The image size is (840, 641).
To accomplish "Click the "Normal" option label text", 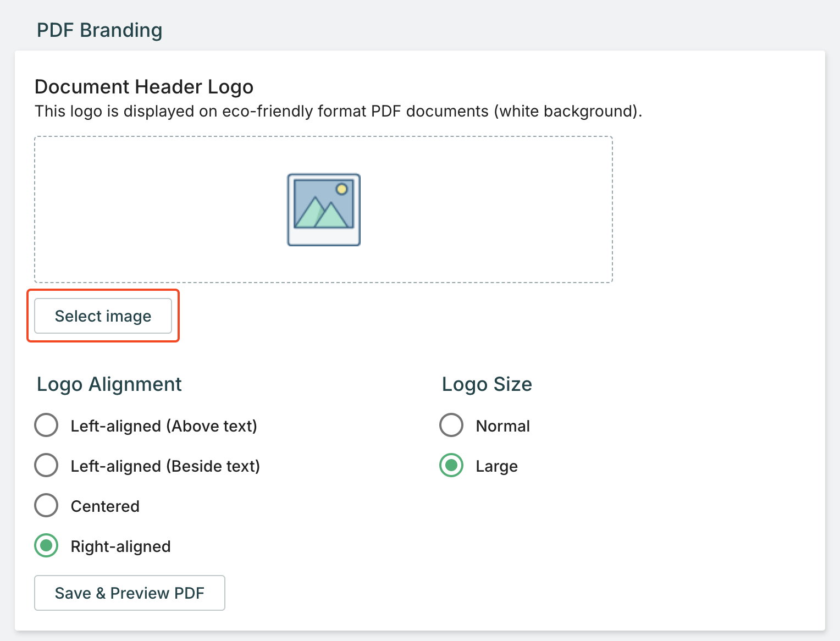I will [x=502, y=426].
